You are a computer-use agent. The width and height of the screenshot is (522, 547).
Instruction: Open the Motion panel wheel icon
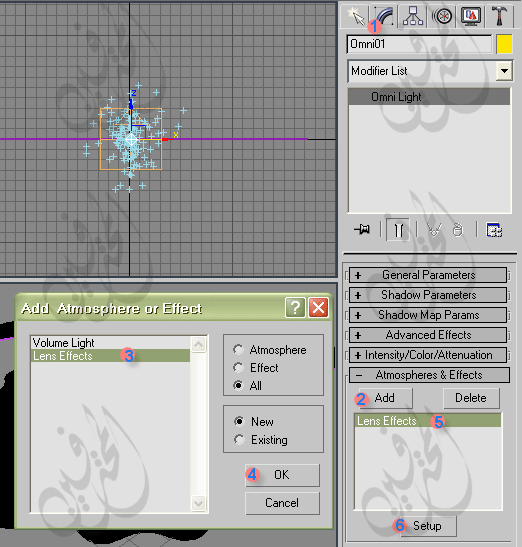pyautogui.click(x=442, y=16)
